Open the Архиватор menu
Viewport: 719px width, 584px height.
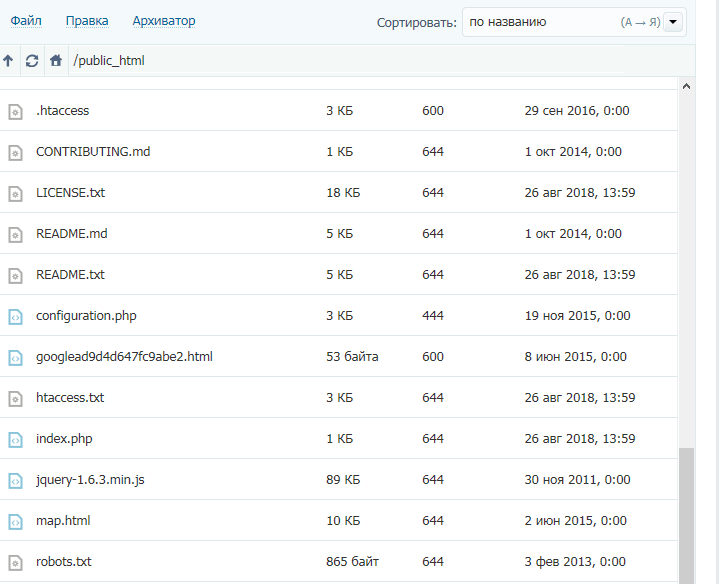(x=164, y=21)
